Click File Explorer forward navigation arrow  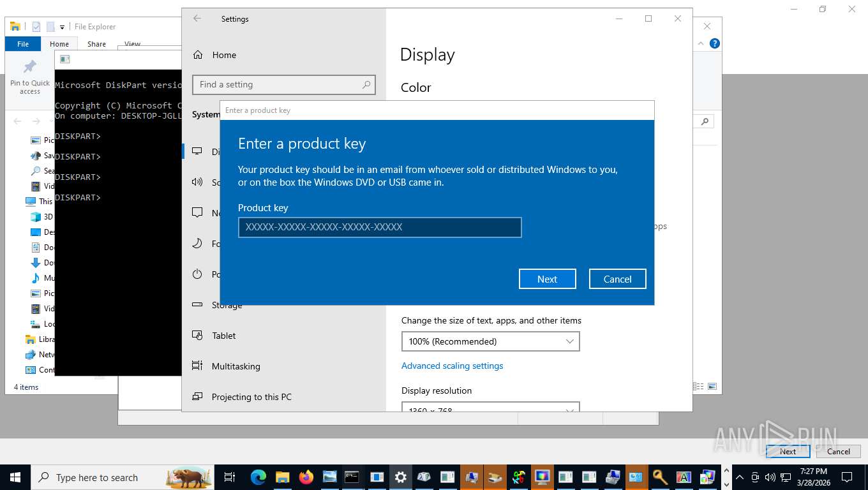(36, 121)
